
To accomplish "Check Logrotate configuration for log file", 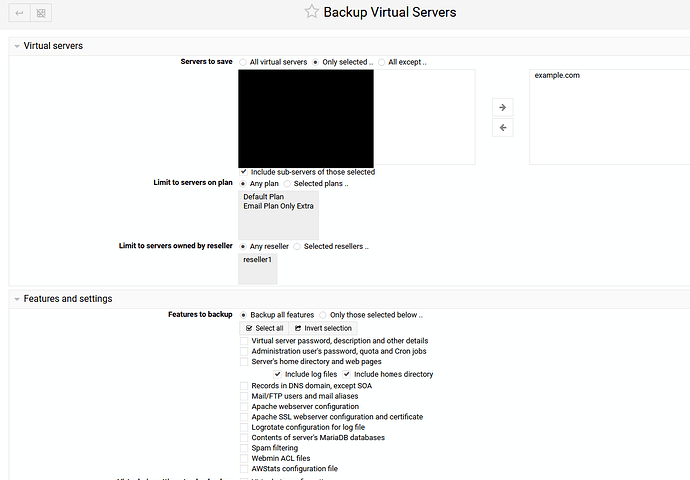I will [x=244, y=428].
